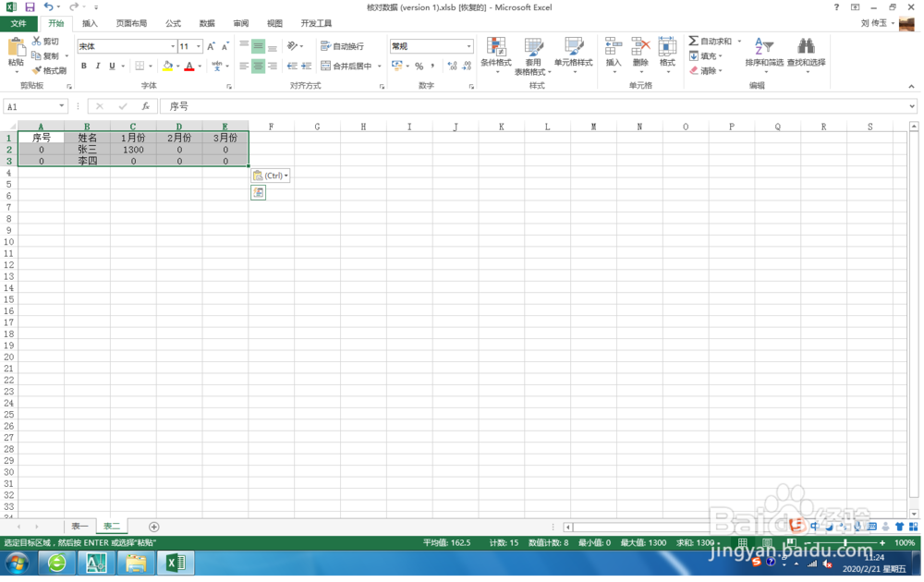The height and width of the screenshot is (582, 924).
Task: Click the insert function fx icon
Action: tap(145, 106)
